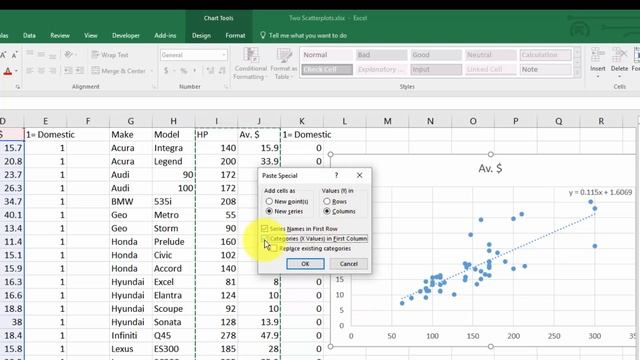Click Tell me what you want to do

click(303, 36)
